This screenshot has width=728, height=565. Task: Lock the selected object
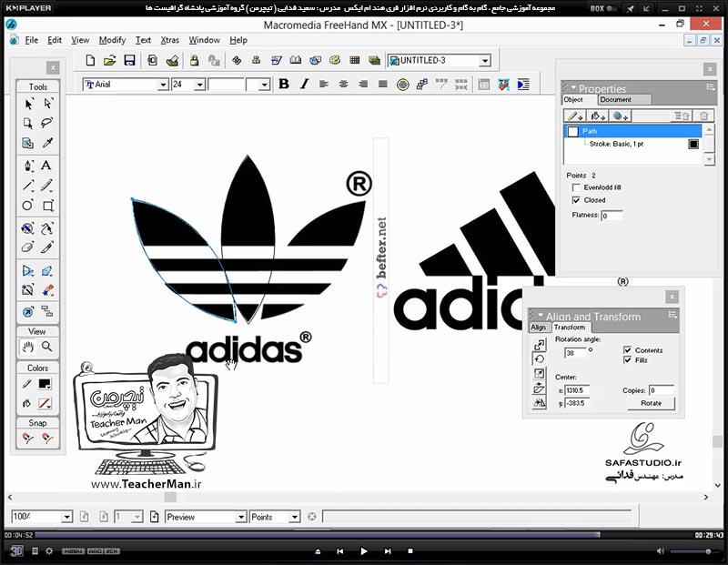[194, 60]
